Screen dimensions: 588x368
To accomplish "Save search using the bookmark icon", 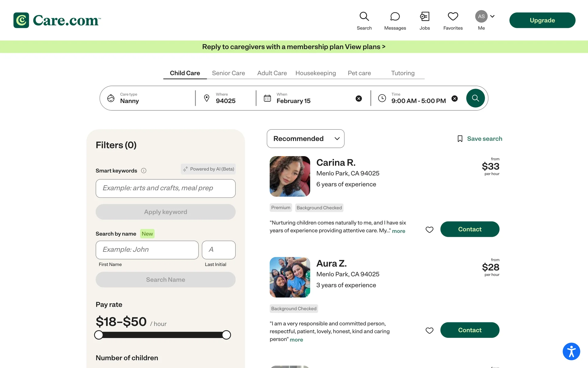I will (x=460, y=139).
